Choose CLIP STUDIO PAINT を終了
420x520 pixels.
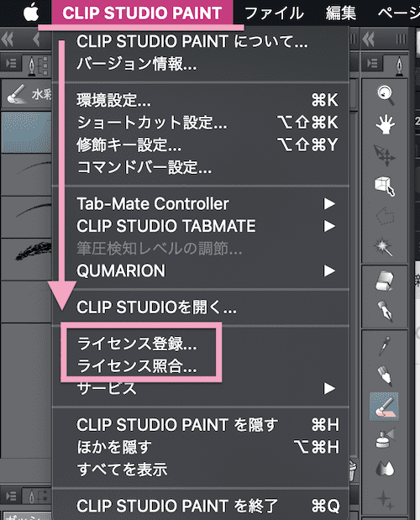tap(200, 506)
